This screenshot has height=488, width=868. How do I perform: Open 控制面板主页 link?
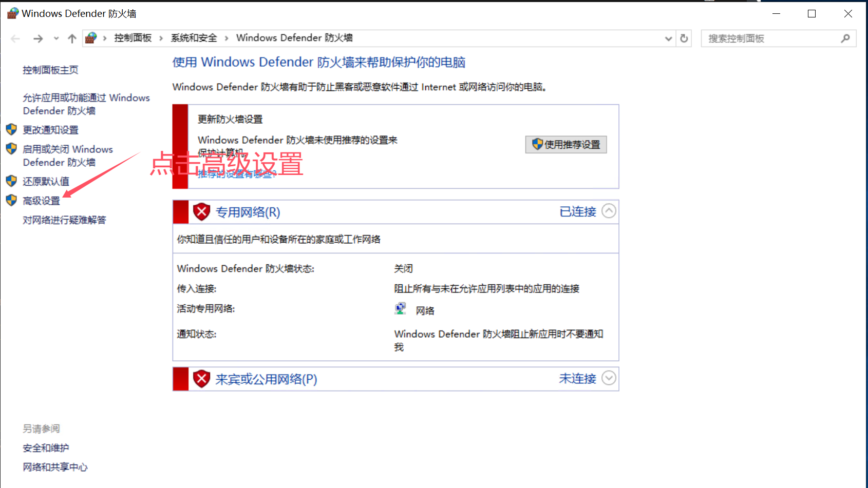50,70
